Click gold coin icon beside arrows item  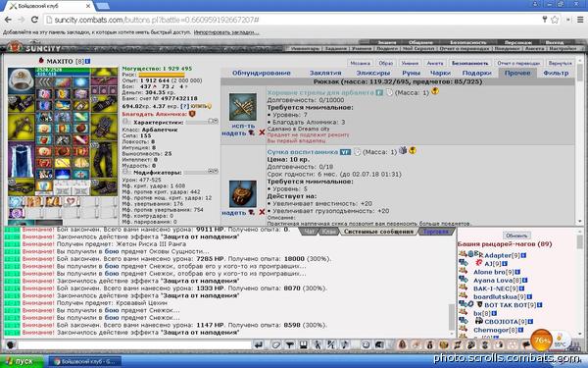click(434, 91)
